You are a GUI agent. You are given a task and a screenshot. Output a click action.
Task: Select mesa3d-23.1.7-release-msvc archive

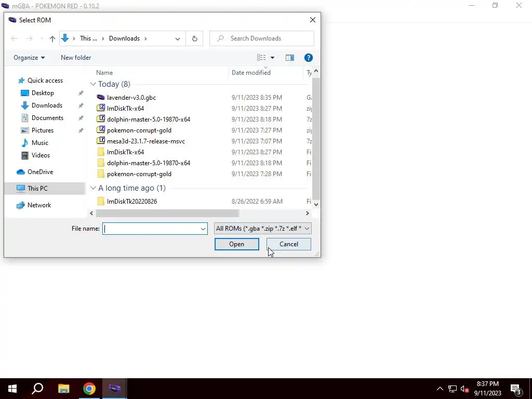[146, 141]
